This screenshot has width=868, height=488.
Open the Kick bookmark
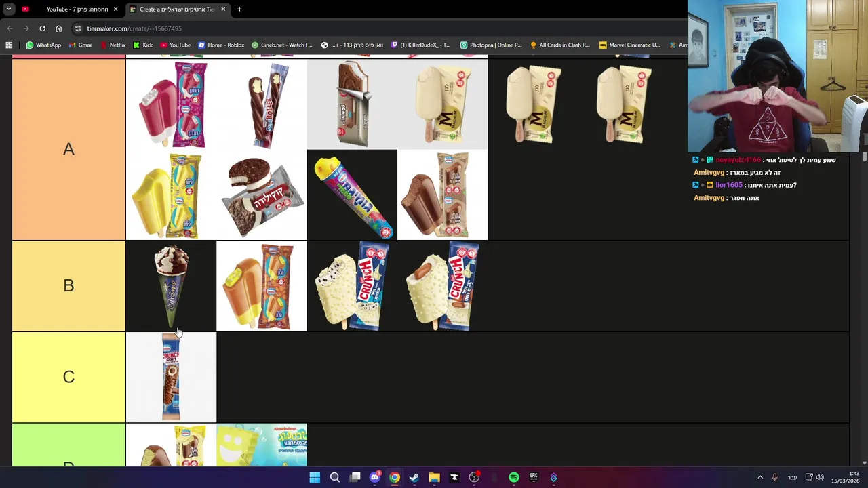tap(143, 45)
